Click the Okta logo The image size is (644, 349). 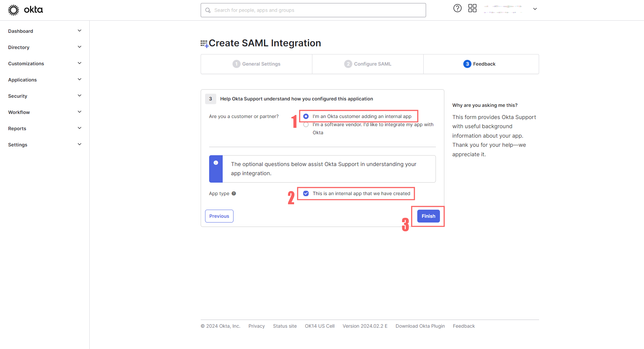(x=25, y=10)
